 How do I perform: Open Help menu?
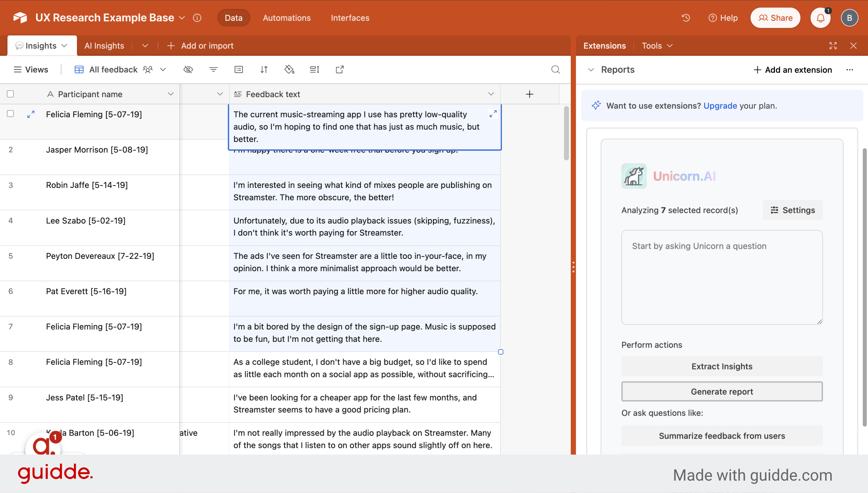pos(723,18)
